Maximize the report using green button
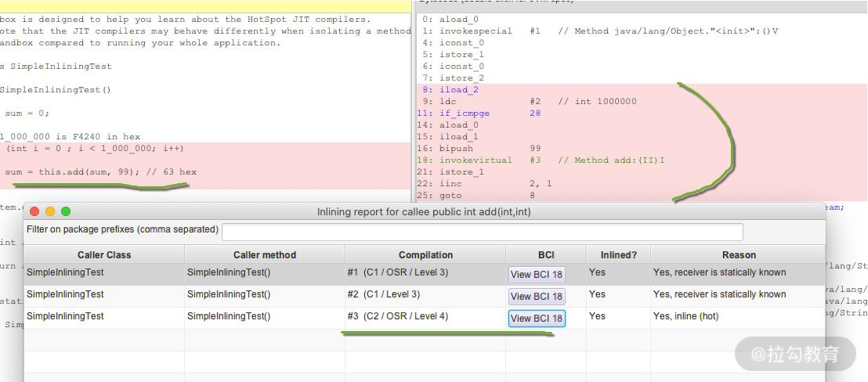868x382 pixels. point(66,211)
